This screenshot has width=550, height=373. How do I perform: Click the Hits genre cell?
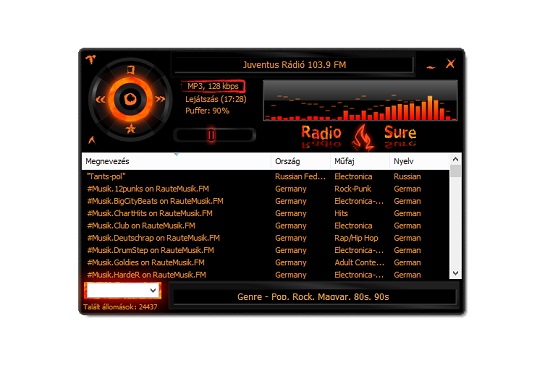(x=341, y=213)
